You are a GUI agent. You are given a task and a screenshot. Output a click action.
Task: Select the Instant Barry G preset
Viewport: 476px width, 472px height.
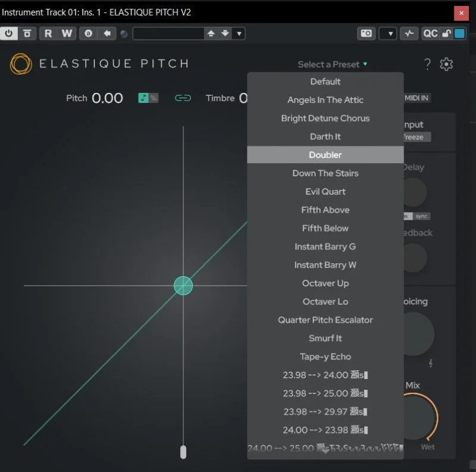pyautogui.click(x=325, y=246)
